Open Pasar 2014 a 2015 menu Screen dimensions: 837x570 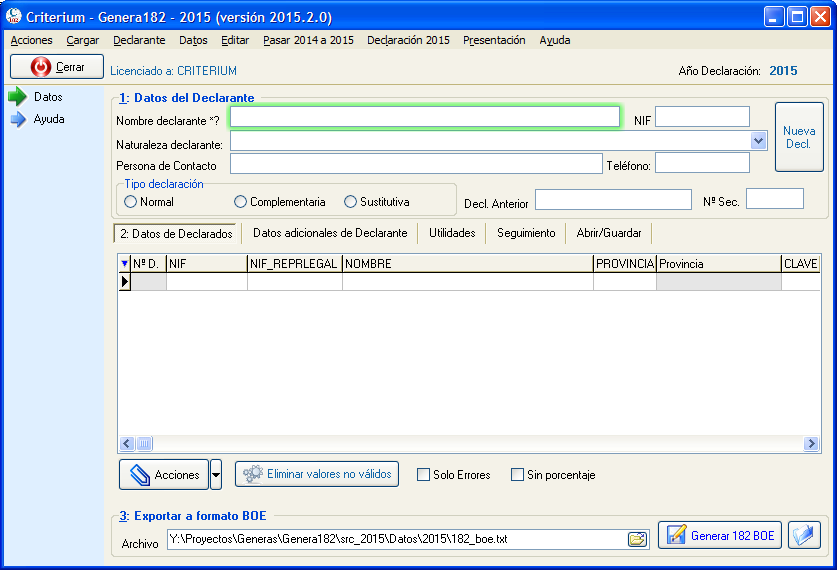pyautogui.click(x=309, y=40)
